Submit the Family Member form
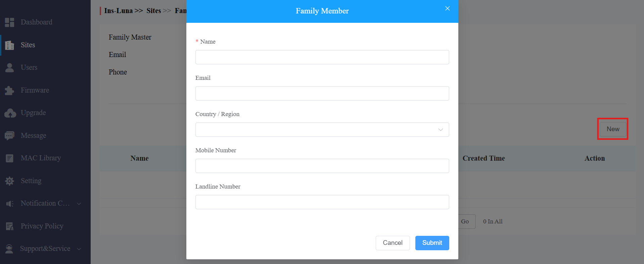The height and width of the screenshot is (264, 644). (x=432, y=243)
